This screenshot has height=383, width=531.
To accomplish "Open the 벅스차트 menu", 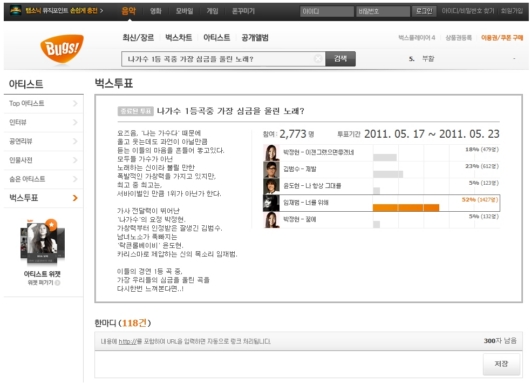I will (178, 38).
